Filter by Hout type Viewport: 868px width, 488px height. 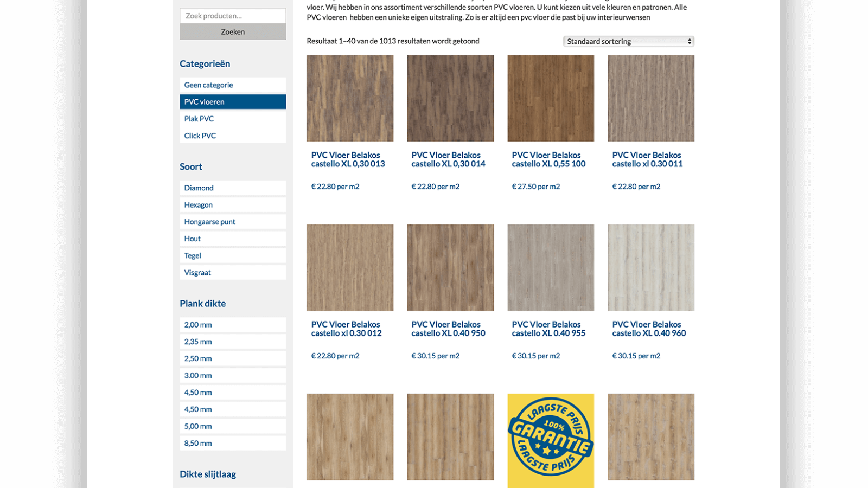click(233, 239)
